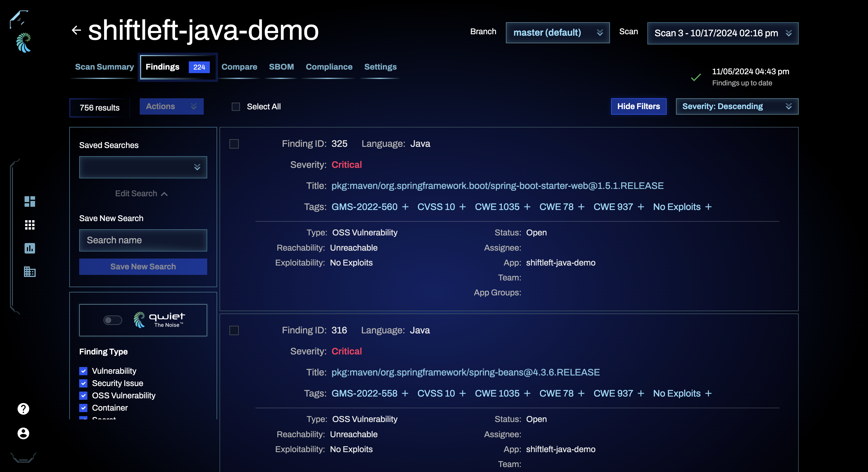Viewport: 868px width, 472px height.
Task: Open the help question mark icon
Action: [x=23, y=409]
